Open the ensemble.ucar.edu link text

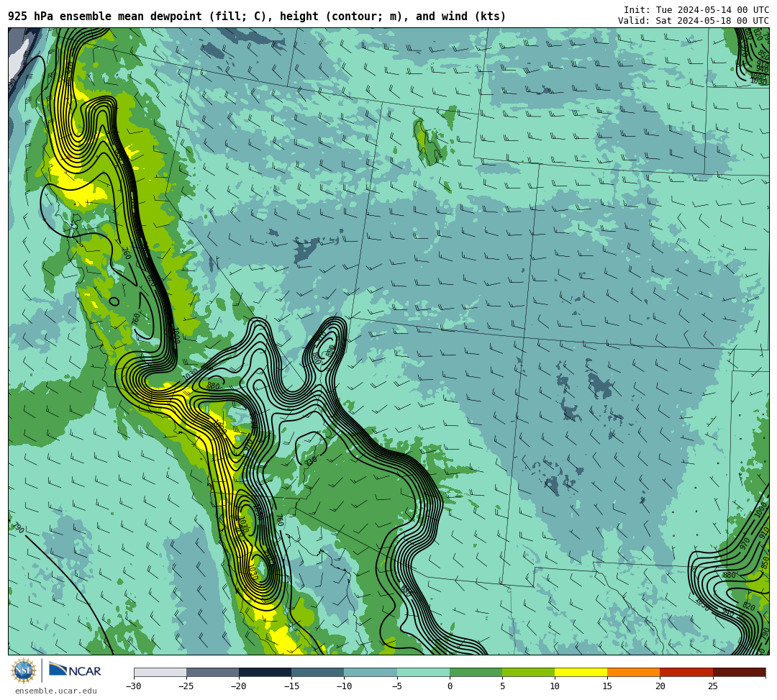[x=56, y=691]
